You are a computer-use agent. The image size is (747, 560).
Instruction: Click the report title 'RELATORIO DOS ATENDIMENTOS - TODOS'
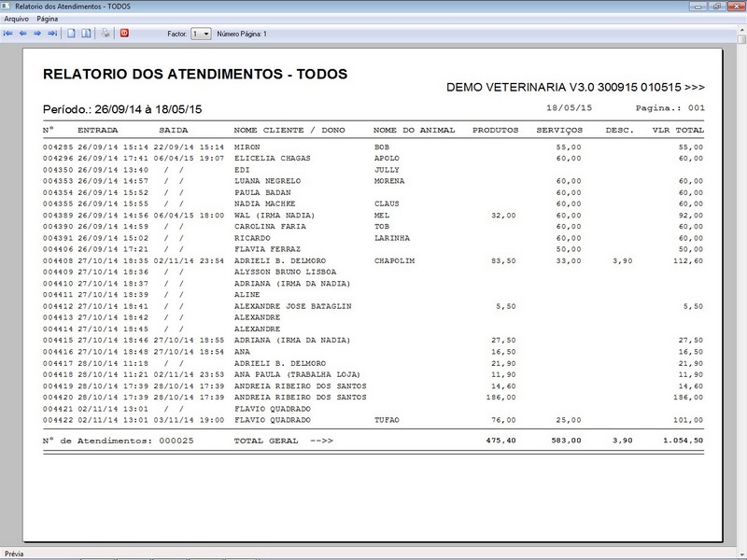pyautogui.click(x=195, y=74)
